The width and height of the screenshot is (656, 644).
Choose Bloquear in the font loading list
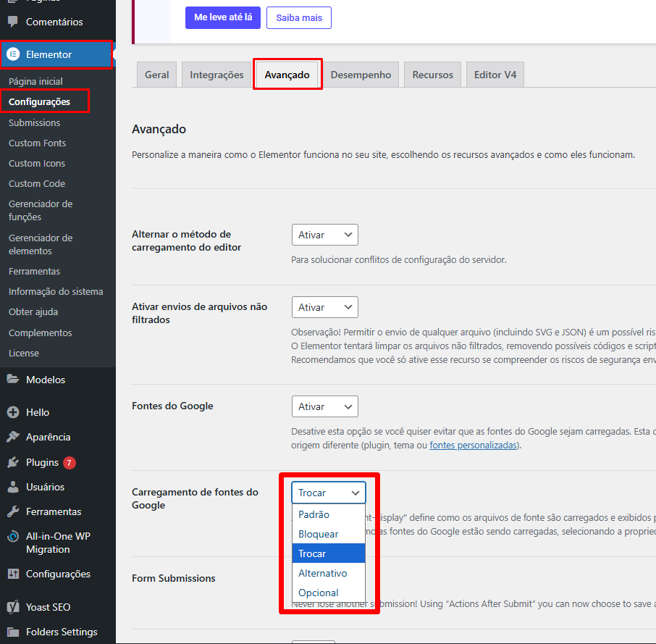coord(319,534)
